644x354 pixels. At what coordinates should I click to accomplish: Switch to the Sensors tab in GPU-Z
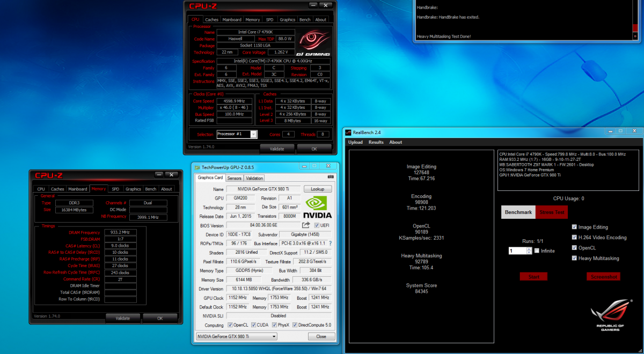pyautogui.click(x=235, y=178)
